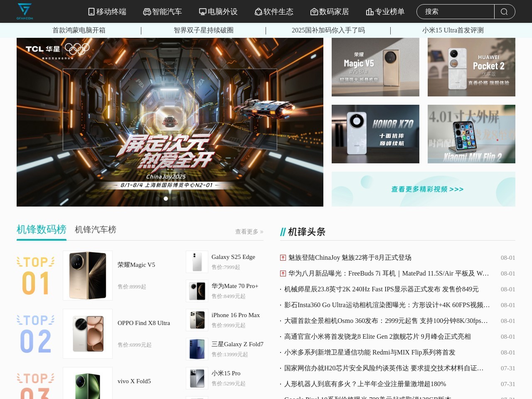Open the 荣耀 Magic V5 video thumbnail
This screenshot has width=532, height=399.
pos(375,67)
